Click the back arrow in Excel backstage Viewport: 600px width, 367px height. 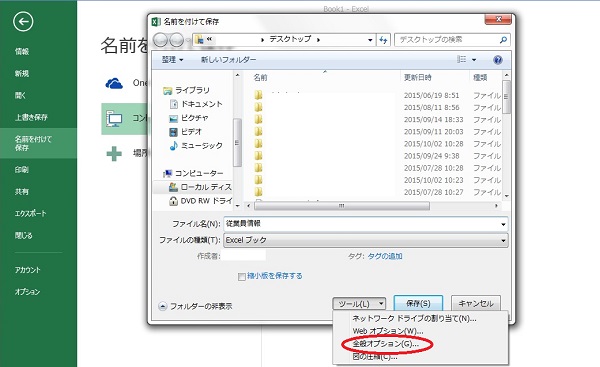pos(23,22)
